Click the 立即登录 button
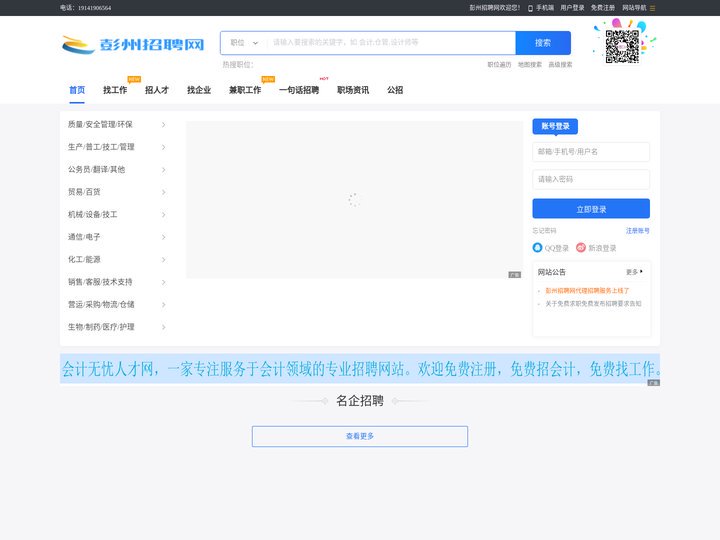The image size is (720, 540). tap(591, 209)
